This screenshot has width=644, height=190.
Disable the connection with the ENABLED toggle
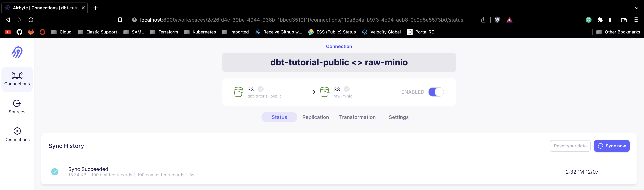[436, 92]
